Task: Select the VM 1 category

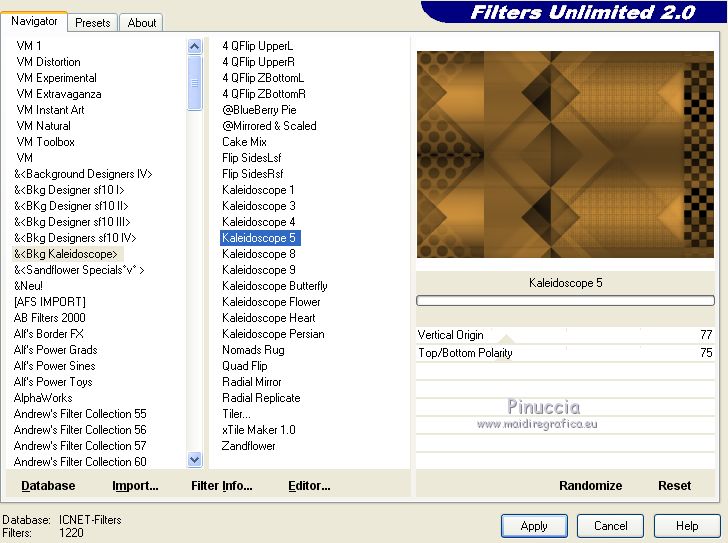Action: (x=29, y=45)
